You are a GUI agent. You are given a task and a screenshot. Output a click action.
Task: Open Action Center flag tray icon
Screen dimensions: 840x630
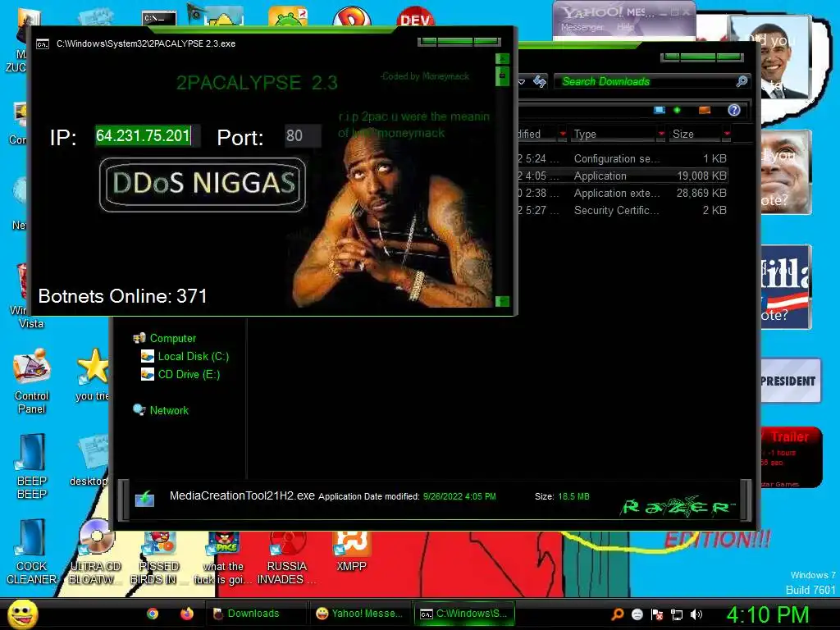tap(657, 614)
